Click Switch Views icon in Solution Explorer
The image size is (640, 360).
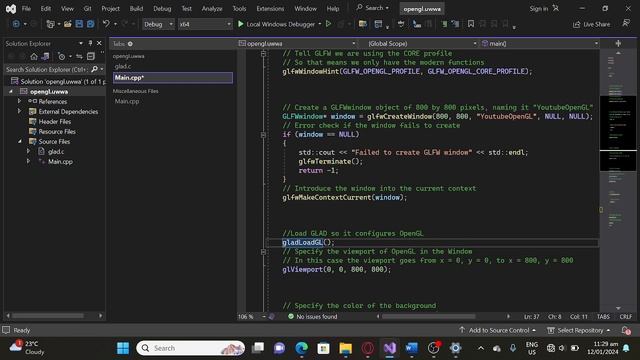click(45, 56)
